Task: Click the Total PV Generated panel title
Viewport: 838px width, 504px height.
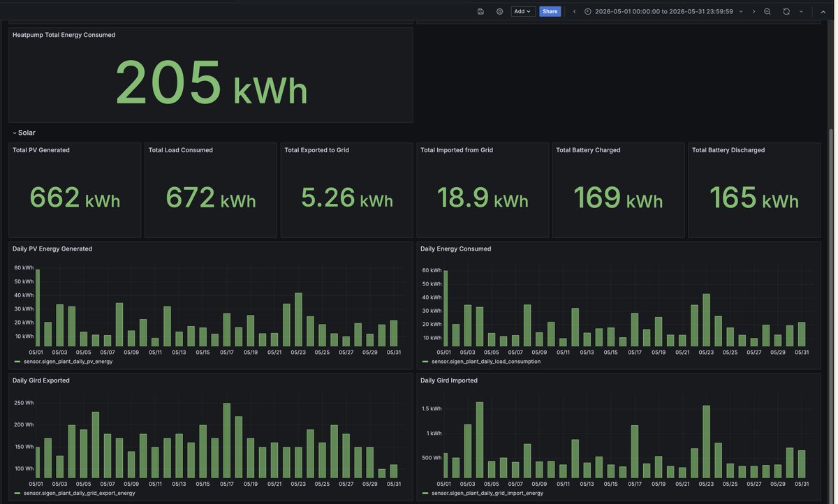Action: [41, 150]
